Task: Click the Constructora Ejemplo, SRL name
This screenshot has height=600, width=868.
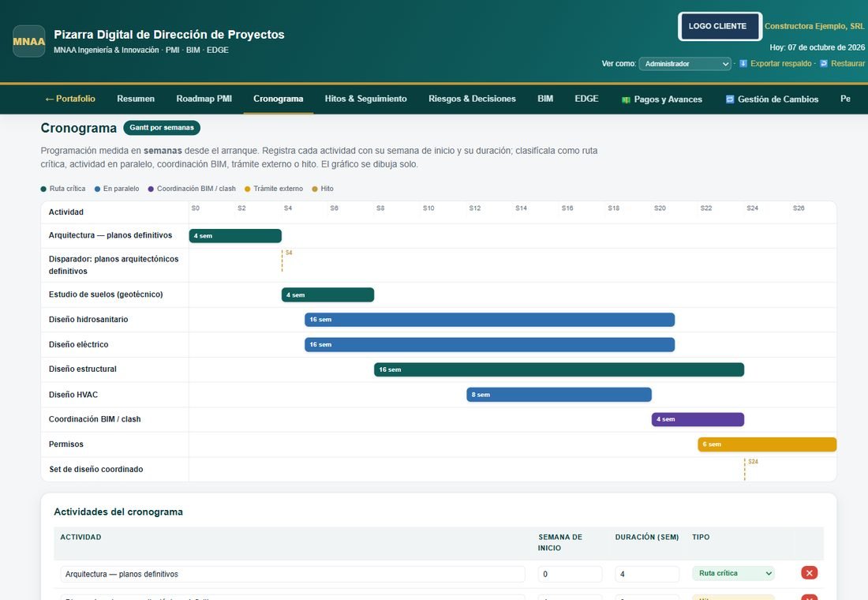Action: coord(814,26)
